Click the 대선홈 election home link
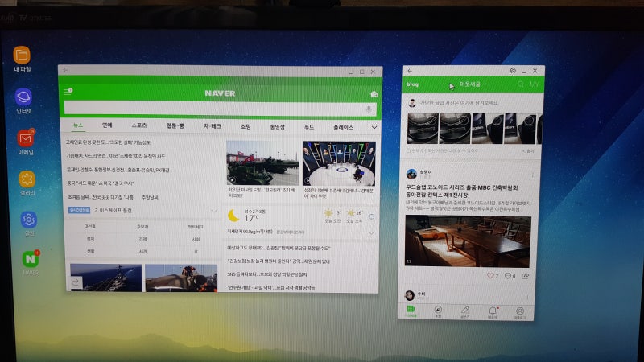 [x=90, y=226]
